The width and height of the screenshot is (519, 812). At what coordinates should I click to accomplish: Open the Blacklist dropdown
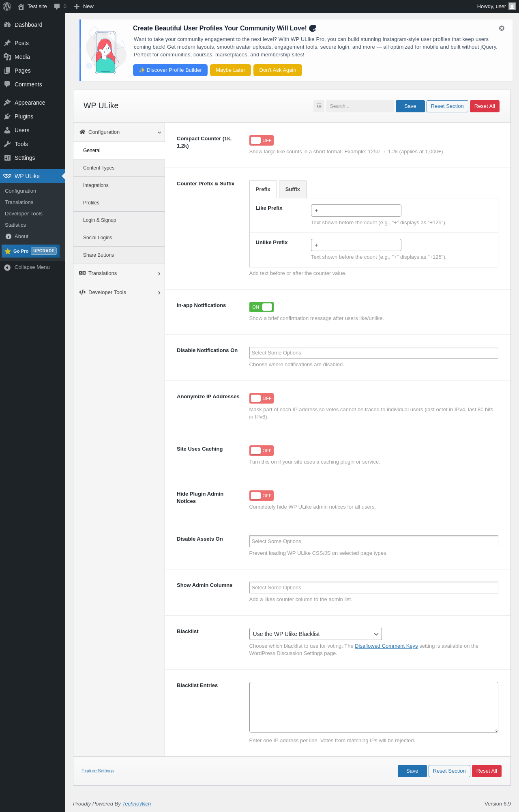[315, 634]
